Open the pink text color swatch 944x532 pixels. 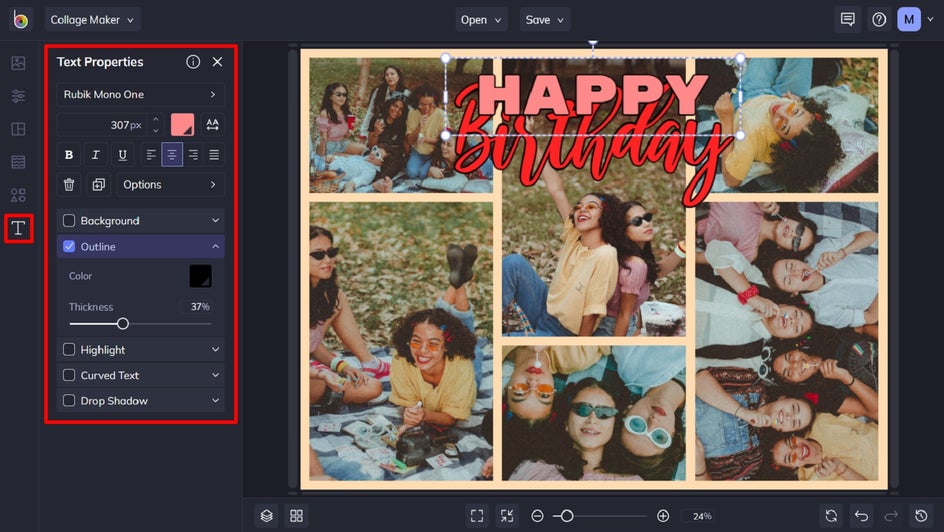182,125
